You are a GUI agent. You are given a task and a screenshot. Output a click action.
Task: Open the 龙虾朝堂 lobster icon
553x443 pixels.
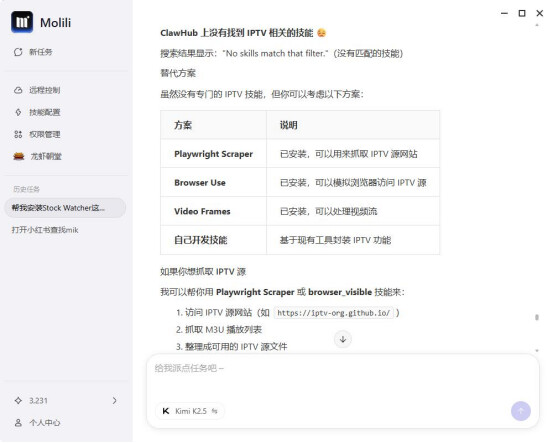click(x=19, y=156)
